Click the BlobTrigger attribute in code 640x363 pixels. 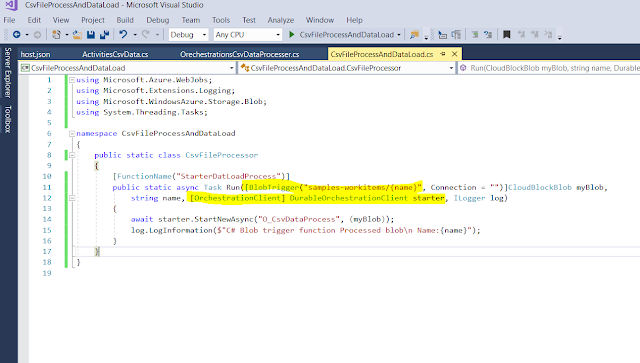[274, 187]
